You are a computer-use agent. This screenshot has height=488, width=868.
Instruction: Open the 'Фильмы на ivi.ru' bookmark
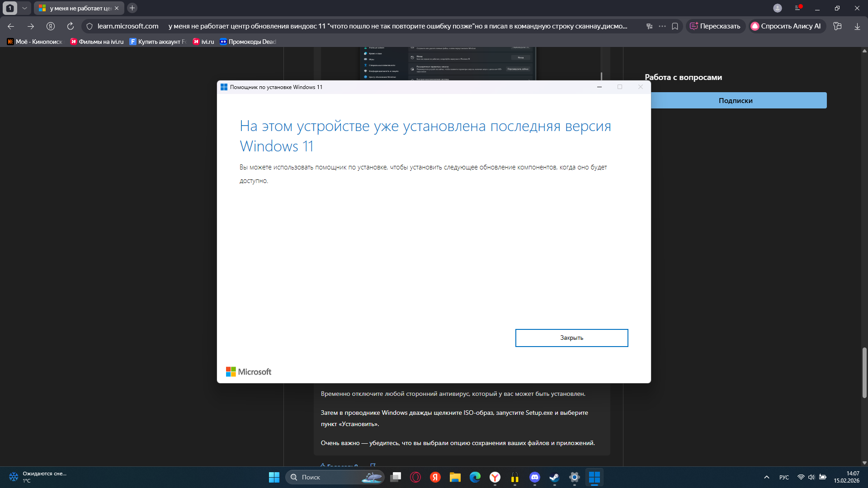[x=97, y=42]
